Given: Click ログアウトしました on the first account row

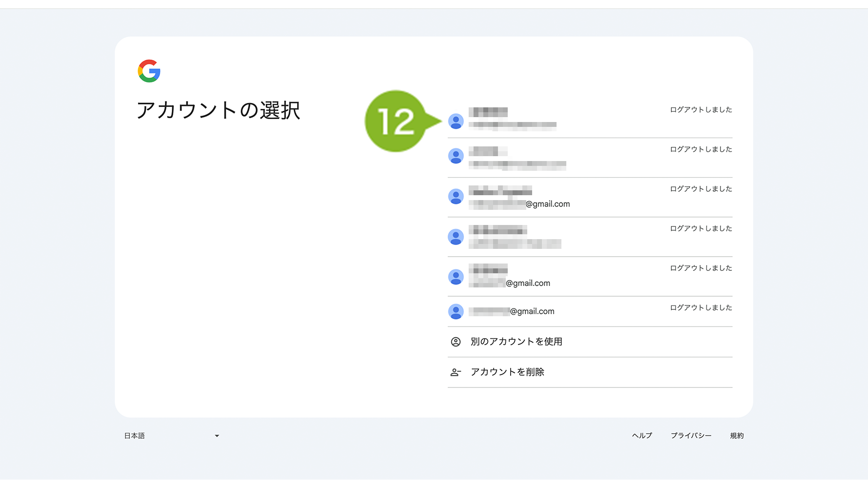Looking at the screenshot, I should pyautogui.click(x=701, y=110).
